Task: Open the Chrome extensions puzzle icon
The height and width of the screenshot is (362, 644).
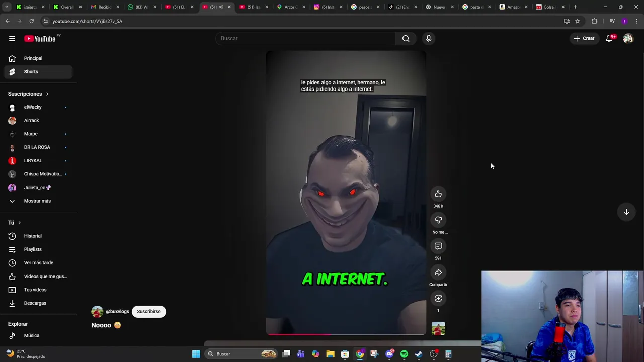Action: [595, 21]
